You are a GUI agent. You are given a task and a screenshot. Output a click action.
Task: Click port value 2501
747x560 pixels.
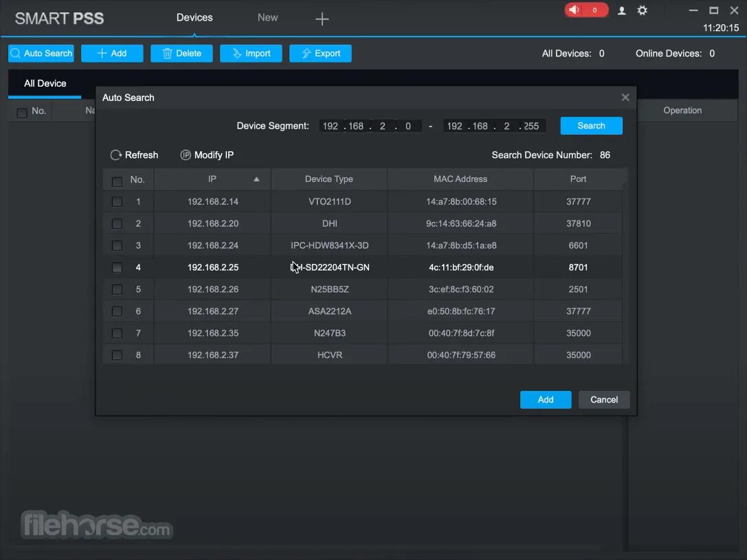(579, 289)
